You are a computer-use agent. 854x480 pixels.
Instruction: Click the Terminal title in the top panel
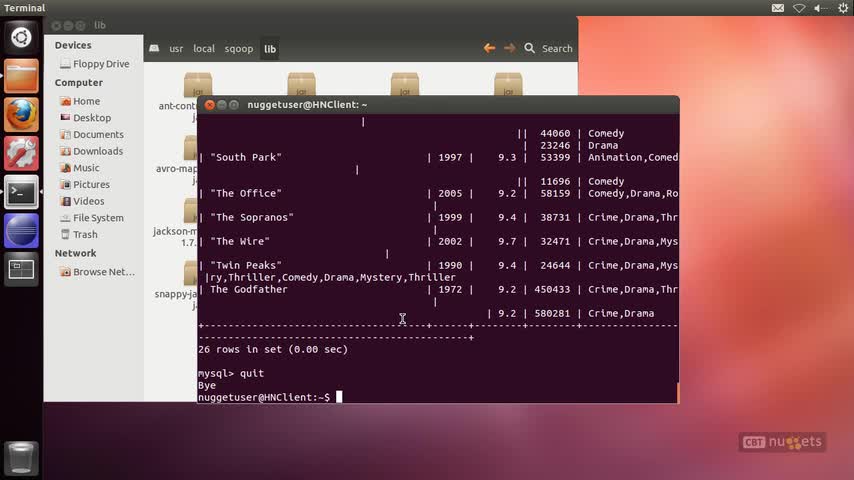pyautogui.click(x=25, y=8)
